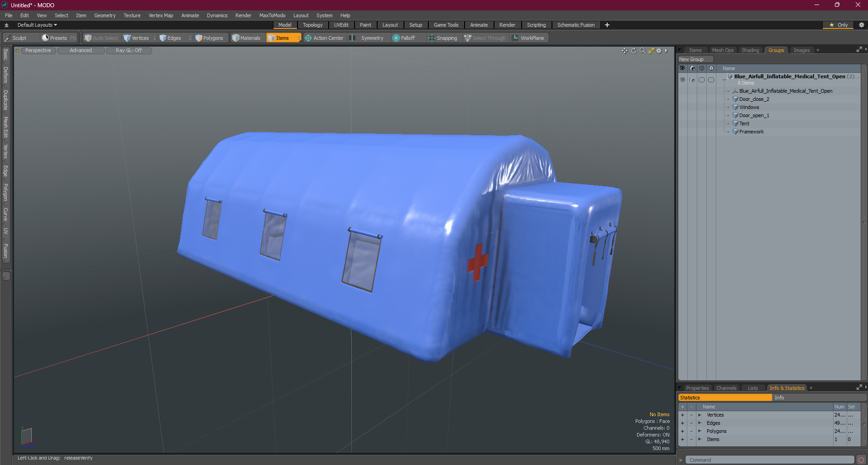The height and width of the screenshot is (465, 868).
Task: Open the Default Layouts dropdown
Action: pos(37,25)
